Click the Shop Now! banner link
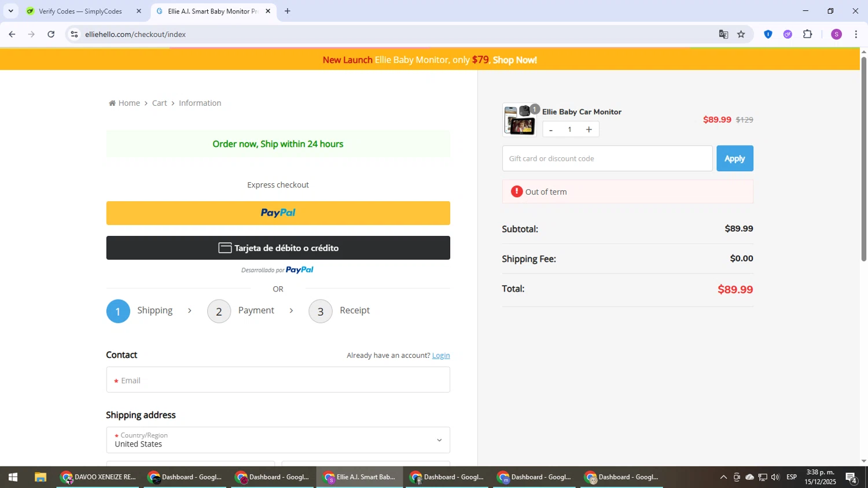 (x=514, y=60)
